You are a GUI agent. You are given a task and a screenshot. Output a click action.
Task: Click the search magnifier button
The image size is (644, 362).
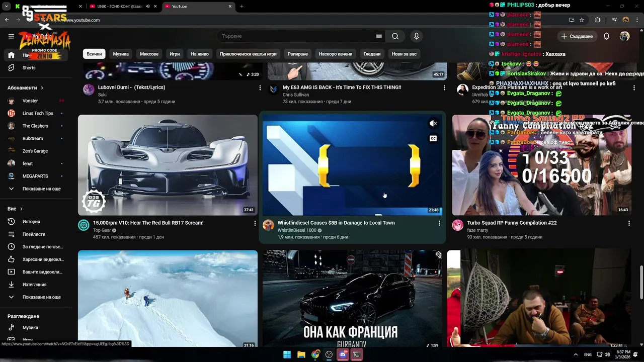pyautogui.click(x=395, y=36)
